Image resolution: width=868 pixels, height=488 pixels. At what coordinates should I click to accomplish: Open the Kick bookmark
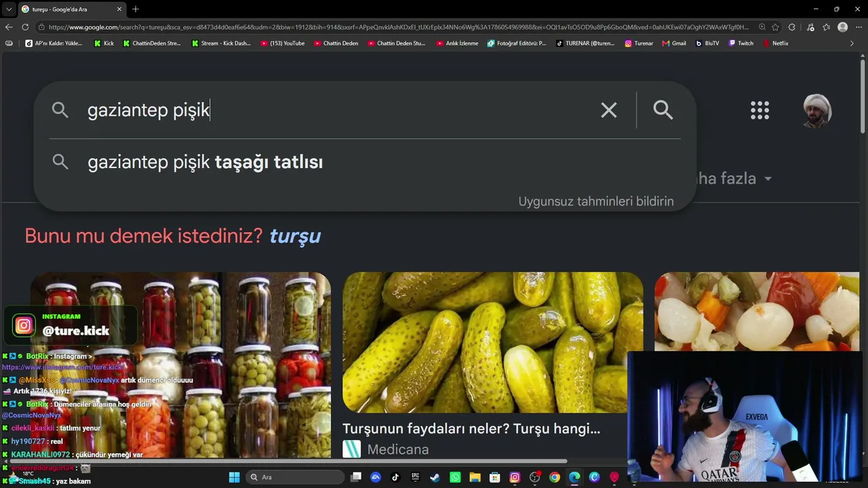pyautogui.click(x=104, y=43)
